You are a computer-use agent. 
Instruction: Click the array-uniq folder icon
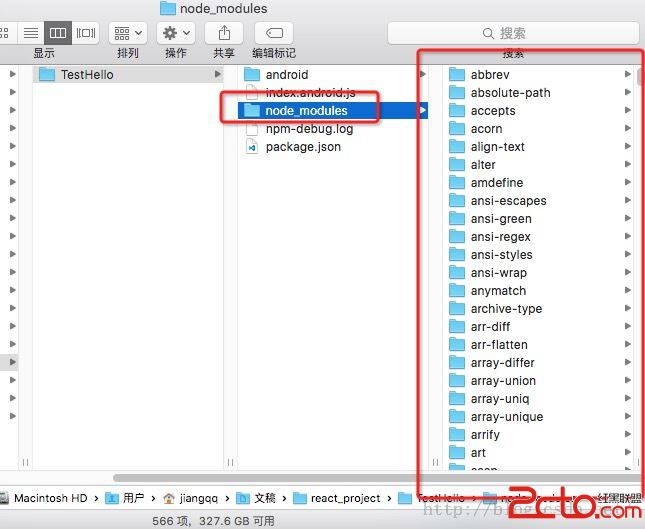click(457, 399)
